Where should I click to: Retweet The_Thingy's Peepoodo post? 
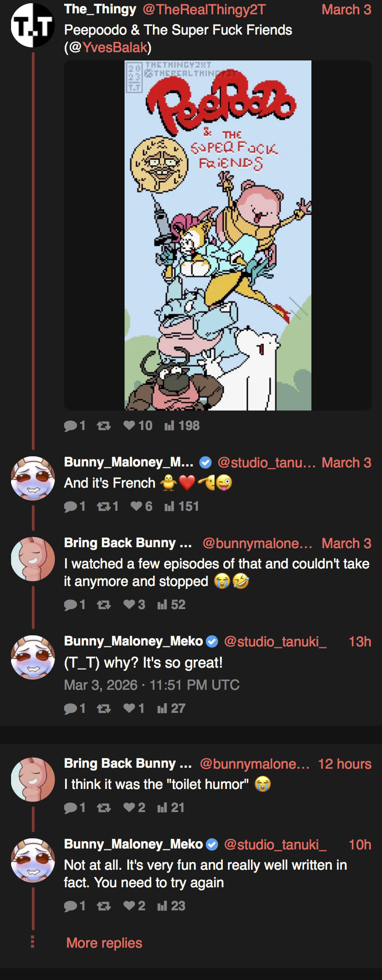tap(104, 426)
